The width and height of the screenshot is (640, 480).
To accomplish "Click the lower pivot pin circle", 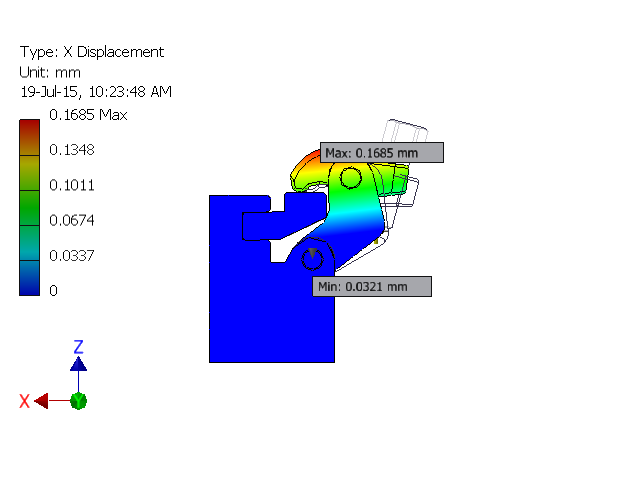I will tap(312, 259).
